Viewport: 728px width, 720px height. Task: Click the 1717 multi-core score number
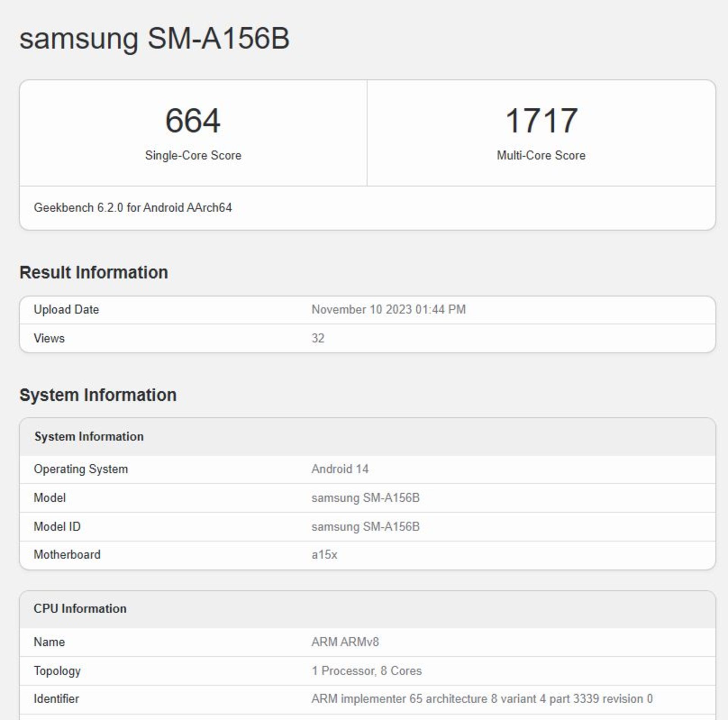click(x=541, y=121)
